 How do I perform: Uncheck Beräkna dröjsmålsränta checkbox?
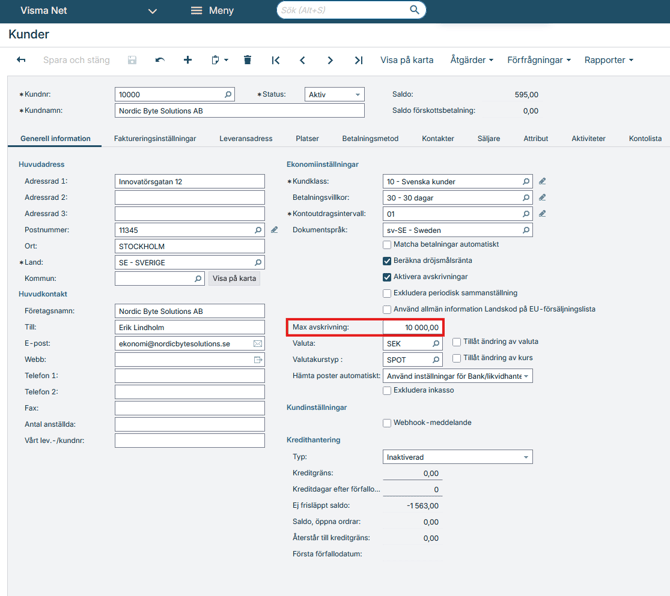tap(387, 261)
